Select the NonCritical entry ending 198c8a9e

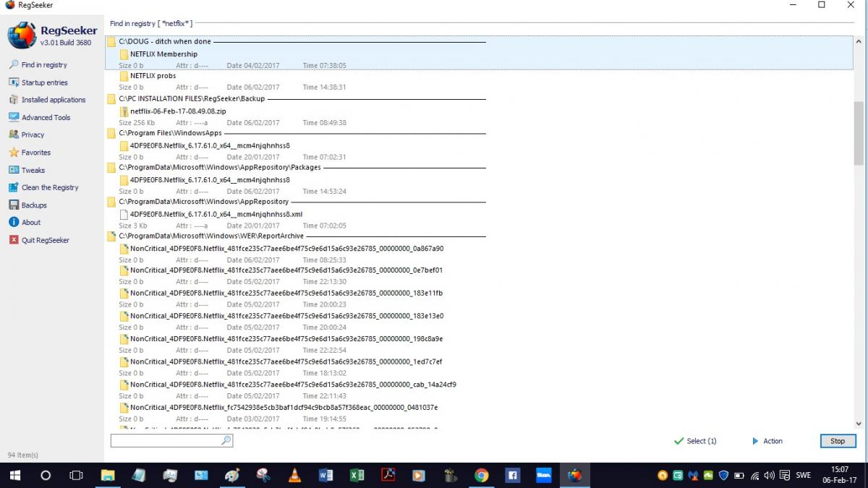coord(286,338)
